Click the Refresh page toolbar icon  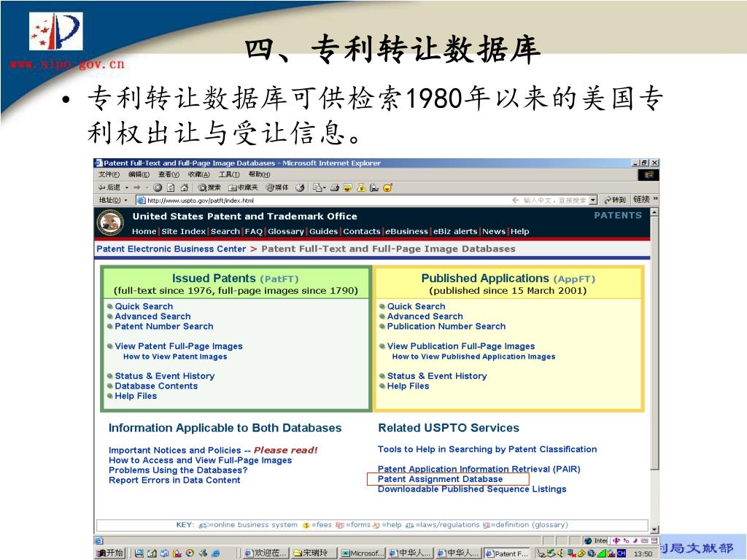(171, 187)
